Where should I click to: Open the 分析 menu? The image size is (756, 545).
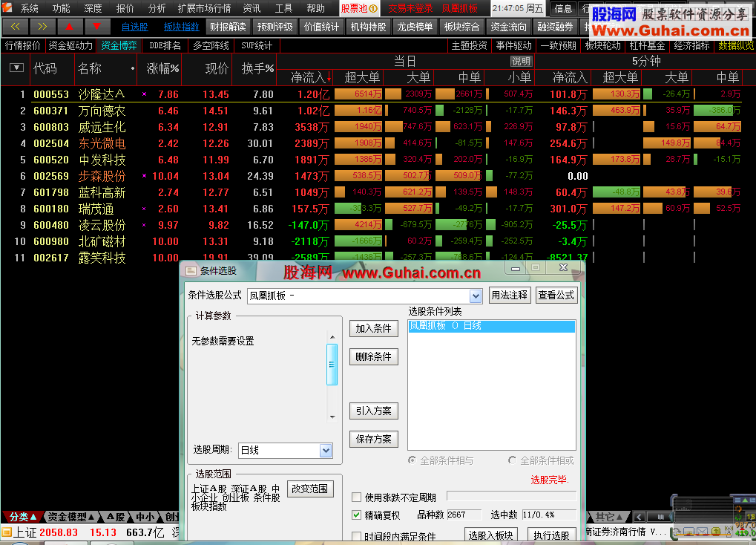(x=157, y=8)
